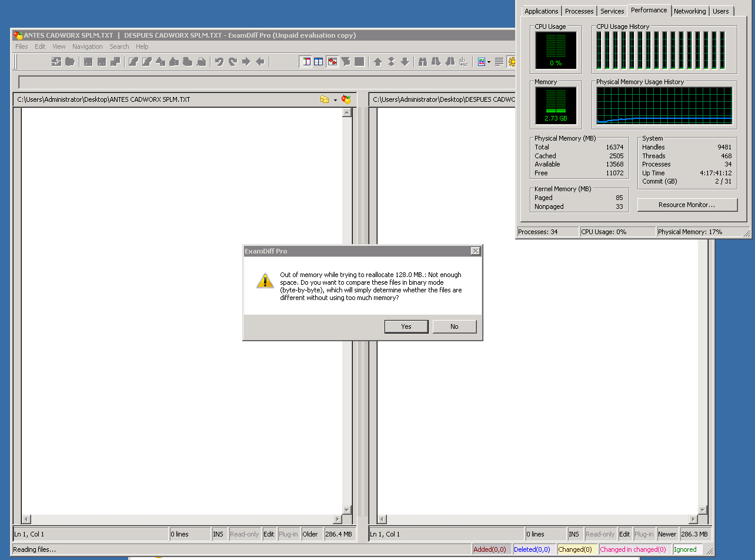The height and width of the screenshot is (560, 755).
Task: Click No in the out of memory dialog
Action: (455, 326)
